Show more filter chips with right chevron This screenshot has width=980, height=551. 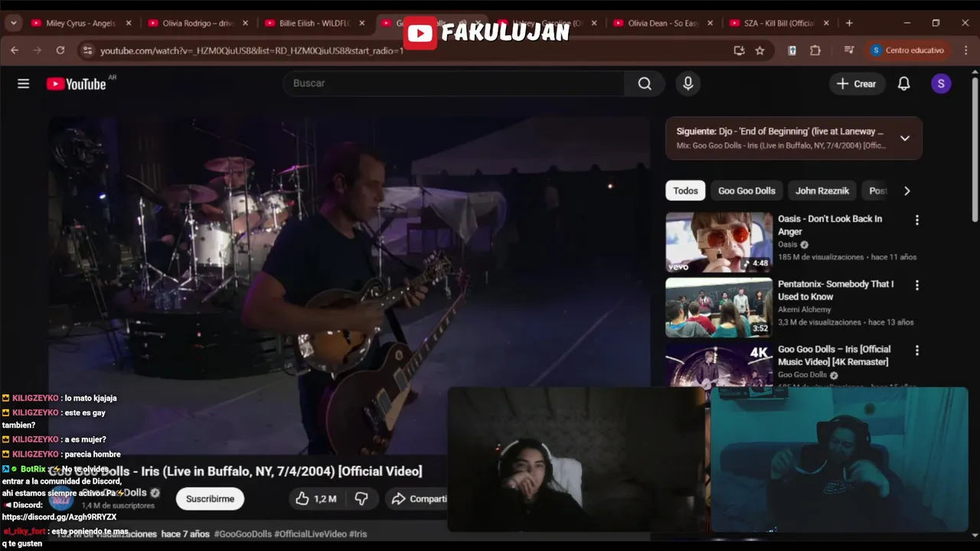906,191
